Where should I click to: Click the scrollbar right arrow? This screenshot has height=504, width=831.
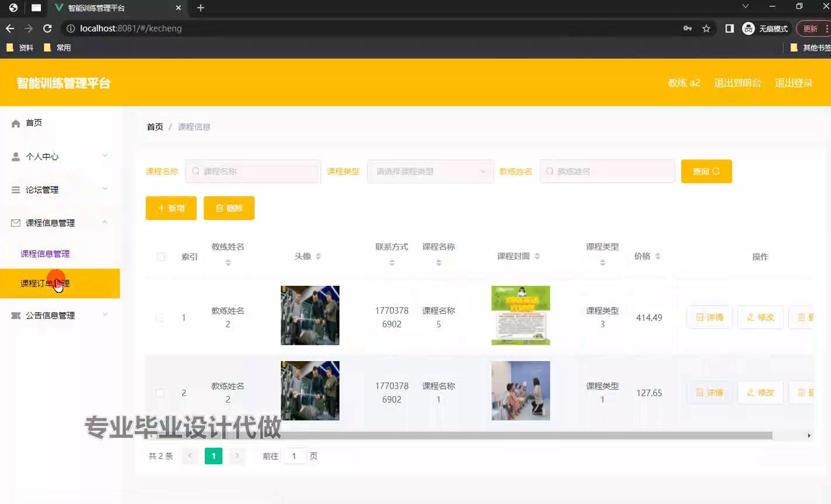coord(809,436)
